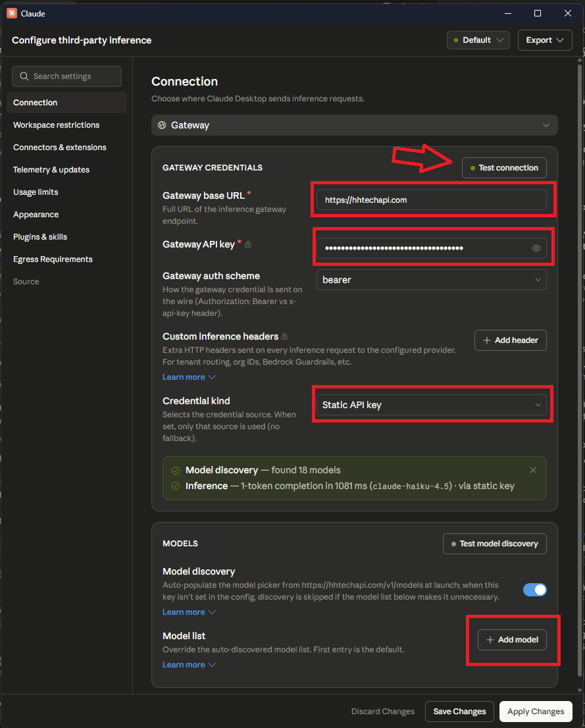Click the MODELS section heading

[x=180, y=544]
